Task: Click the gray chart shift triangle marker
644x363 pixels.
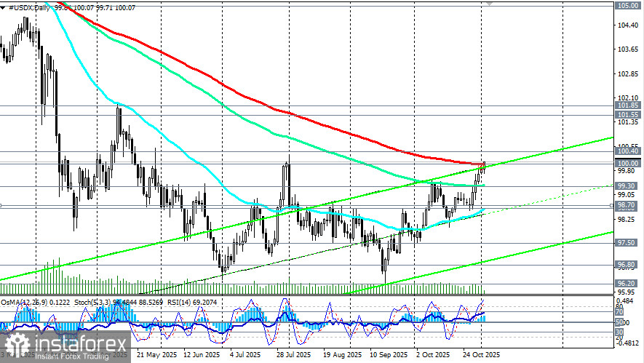Action: coord(489,4)
